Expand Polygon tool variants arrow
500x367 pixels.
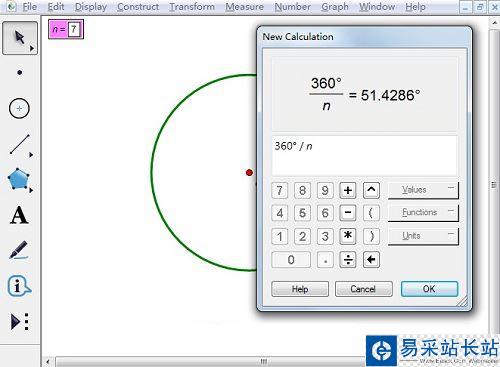(31, 190)
